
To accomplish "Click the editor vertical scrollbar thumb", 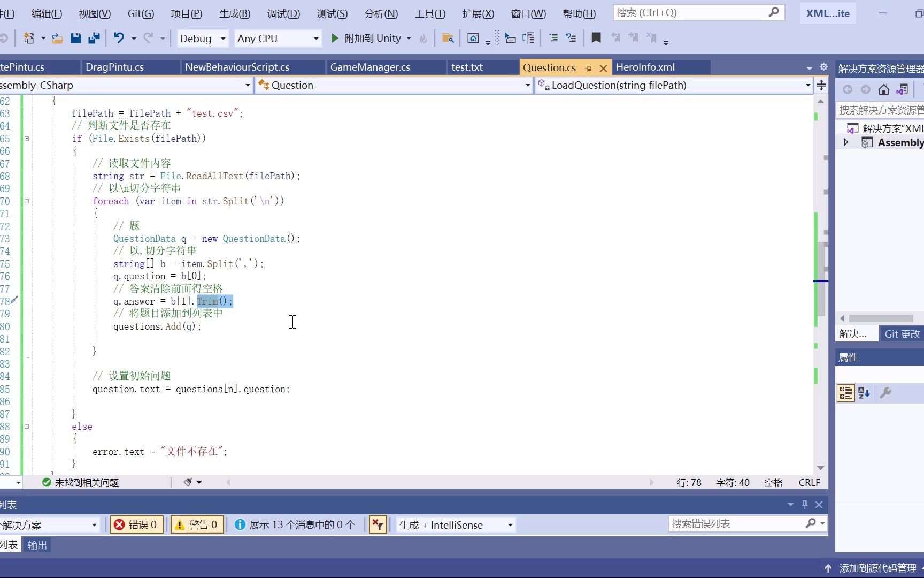I will 821,278.
